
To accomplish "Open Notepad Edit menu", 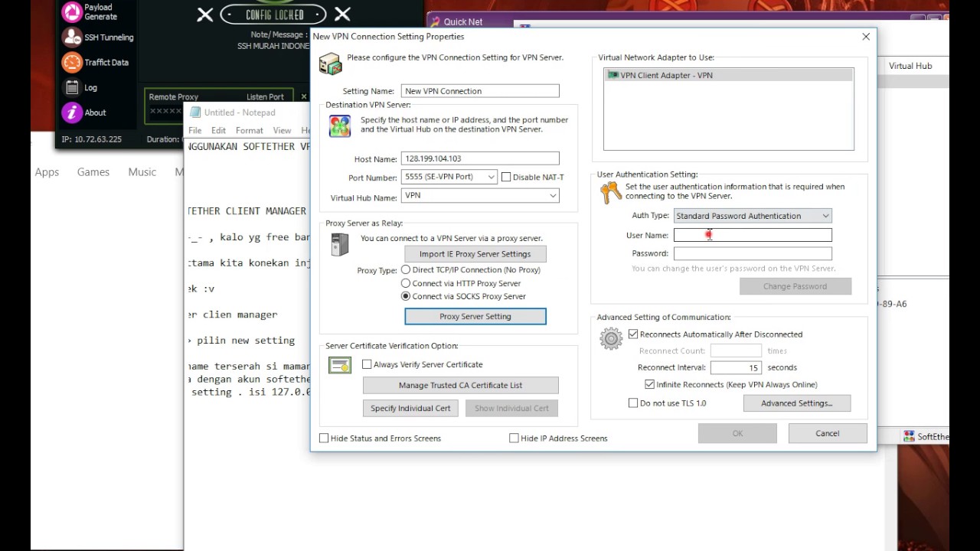I will 218,130.
